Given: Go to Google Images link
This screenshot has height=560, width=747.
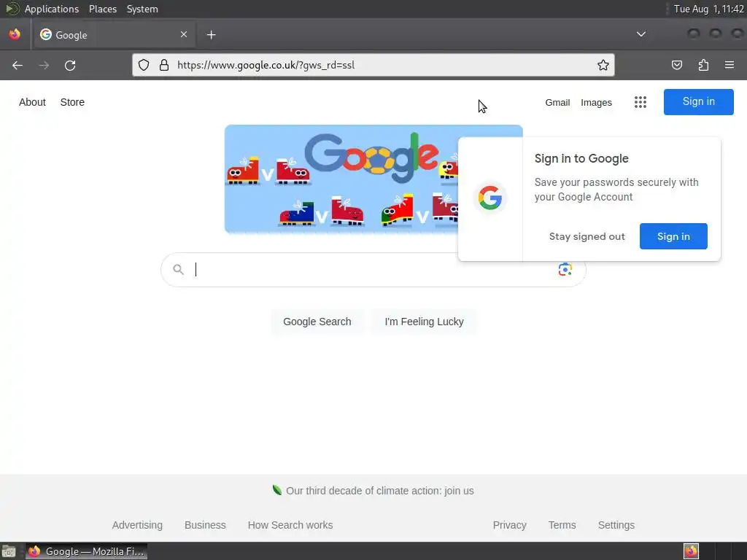Looking at the screenshot, I should point(596,102).
